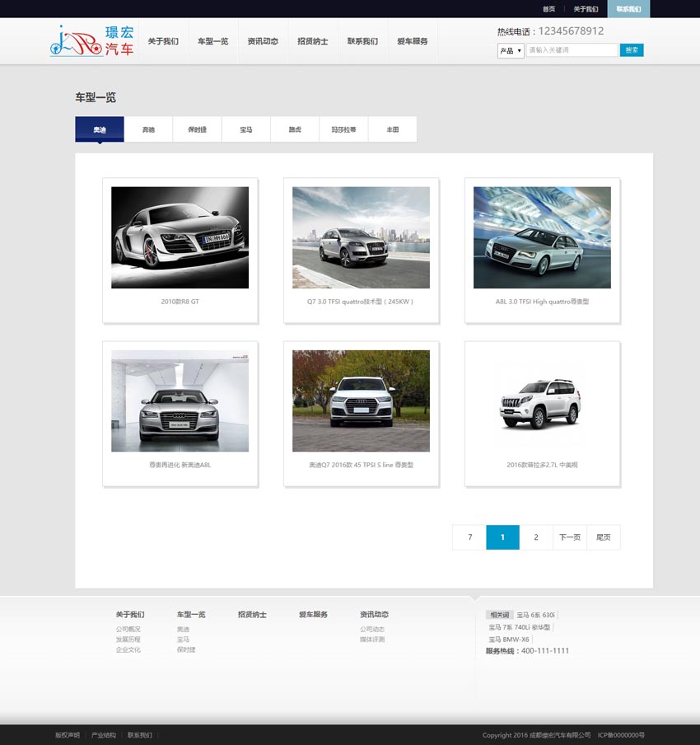Click the 璟宏汽车 logo
Viewport: 700px width, 745px height.
point(92,41)
